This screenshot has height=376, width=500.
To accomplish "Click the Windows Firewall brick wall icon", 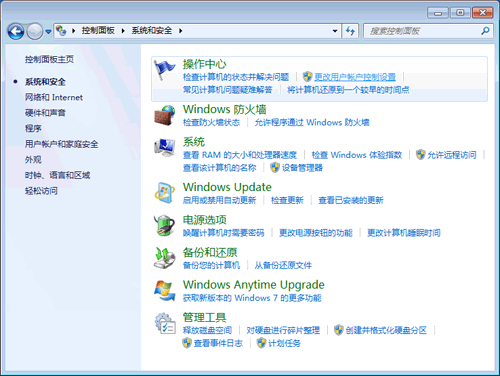I will (x=164, y=115).
